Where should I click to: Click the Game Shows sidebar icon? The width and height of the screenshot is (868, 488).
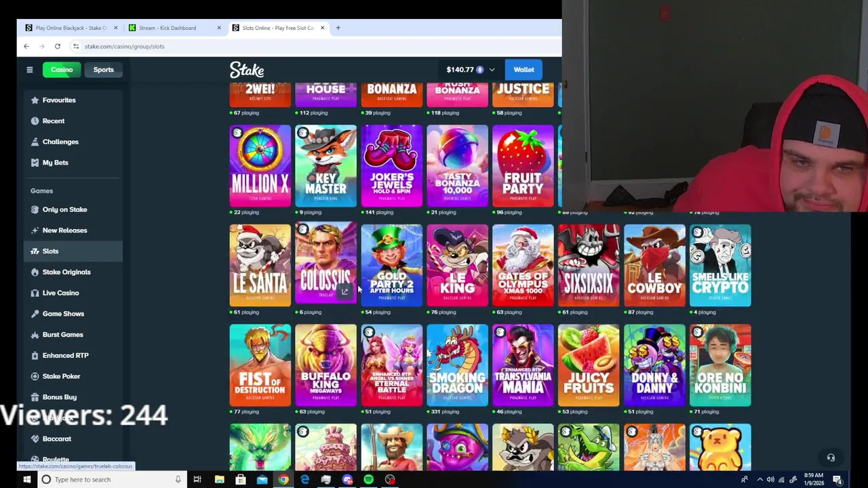[35, 314]
